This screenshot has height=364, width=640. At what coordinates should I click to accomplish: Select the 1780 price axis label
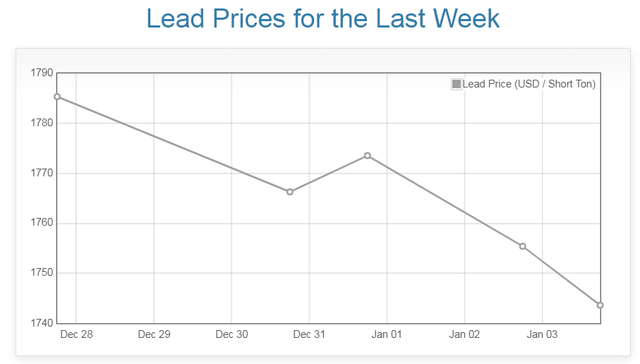tap(42, 123)
